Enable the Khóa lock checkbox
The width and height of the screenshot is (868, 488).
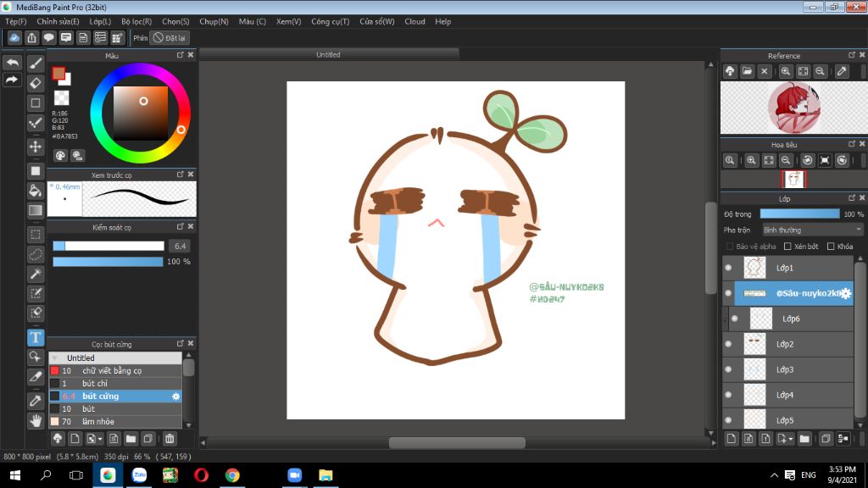(831, 247)
